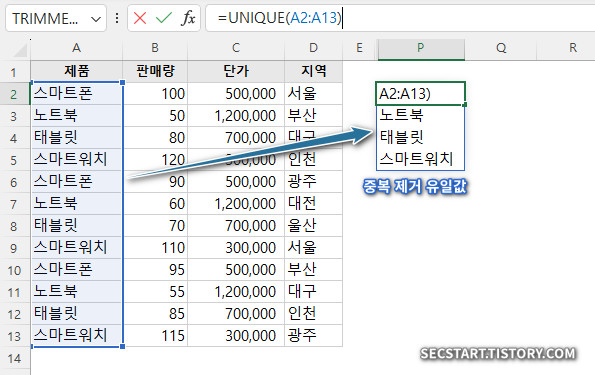Select row 5 header

tap(15, 160)
